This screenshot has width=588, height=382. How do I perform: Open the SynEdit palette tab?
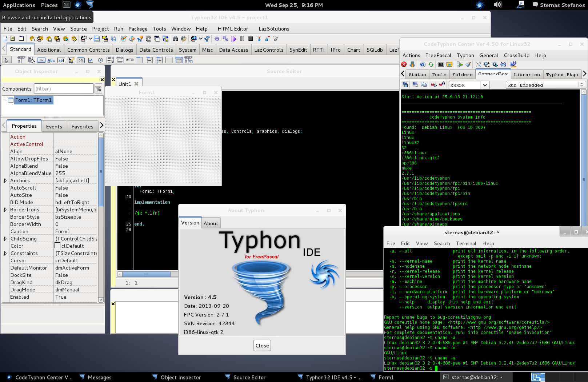298,50
